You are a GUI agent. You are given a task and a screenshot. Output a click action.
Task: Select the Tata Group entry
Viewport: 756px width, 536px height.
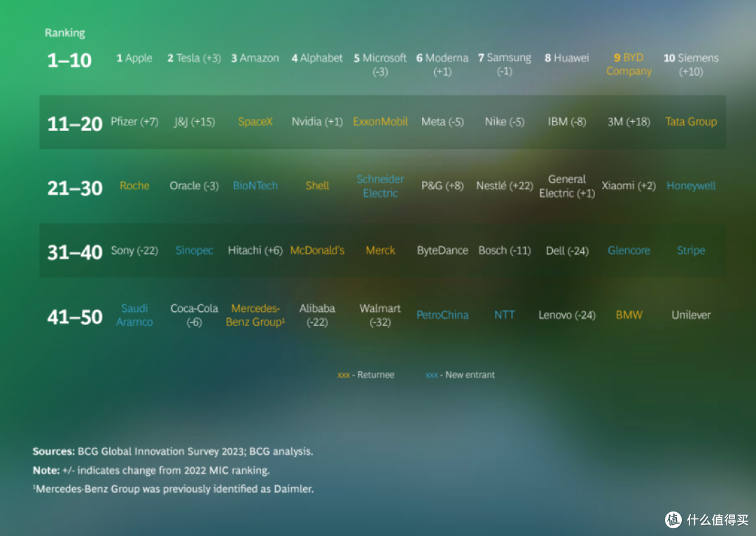[691, 122]
